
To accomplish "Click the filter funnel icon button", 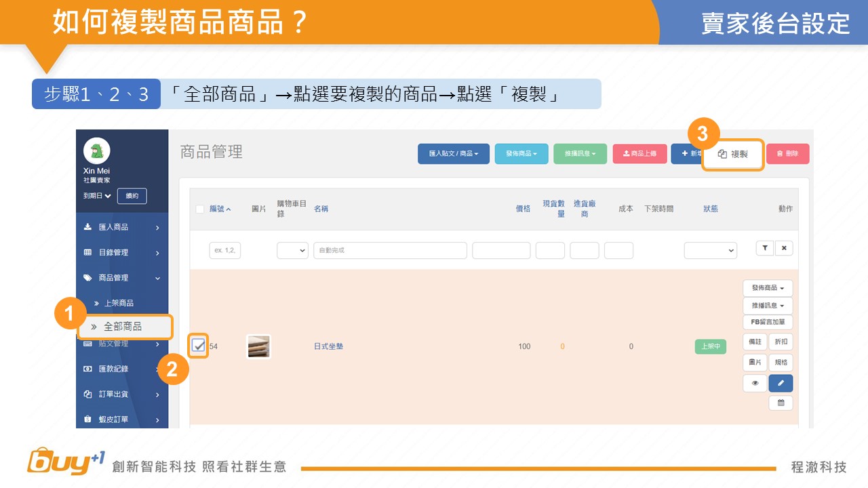I will click(765, 248).
